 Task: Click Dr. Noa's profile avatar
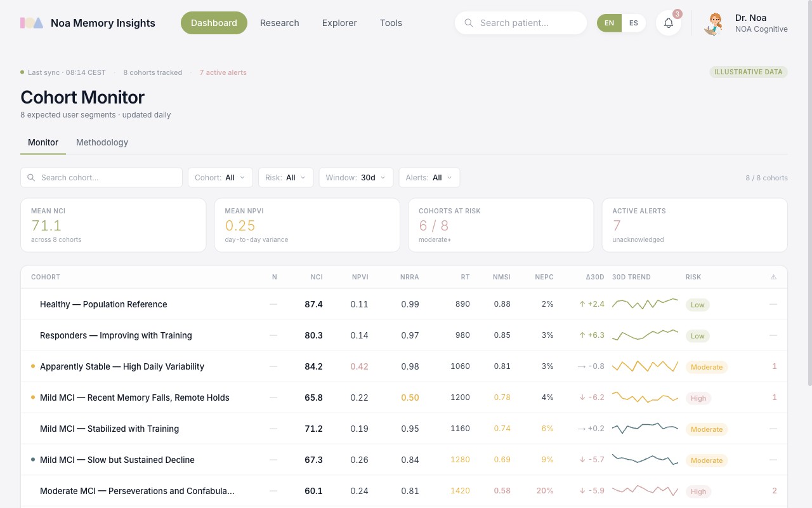(x=715, y=23)
